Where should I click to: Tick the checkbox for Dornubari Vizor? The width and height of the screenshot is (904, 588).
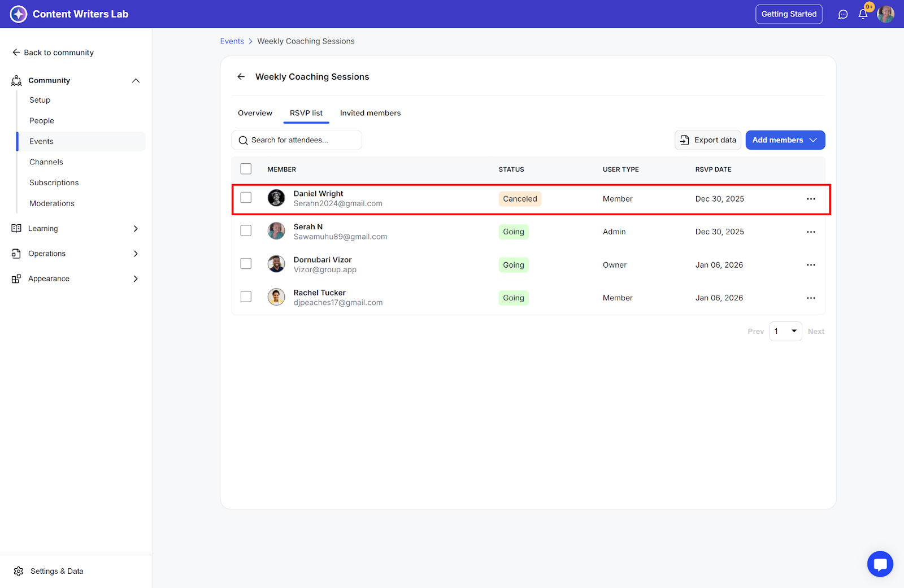(x=246, y=264)
